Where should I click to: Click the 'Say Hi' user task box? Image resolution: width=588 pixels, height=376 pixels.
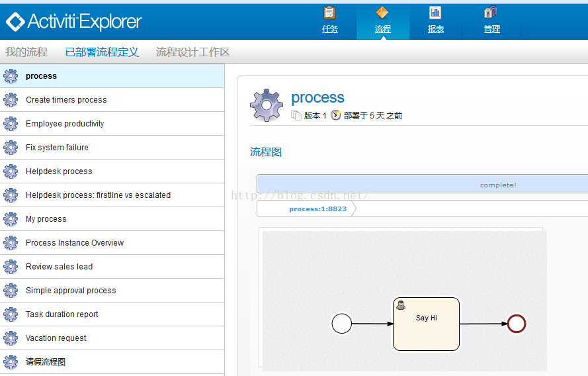click(x=427, y=324)
